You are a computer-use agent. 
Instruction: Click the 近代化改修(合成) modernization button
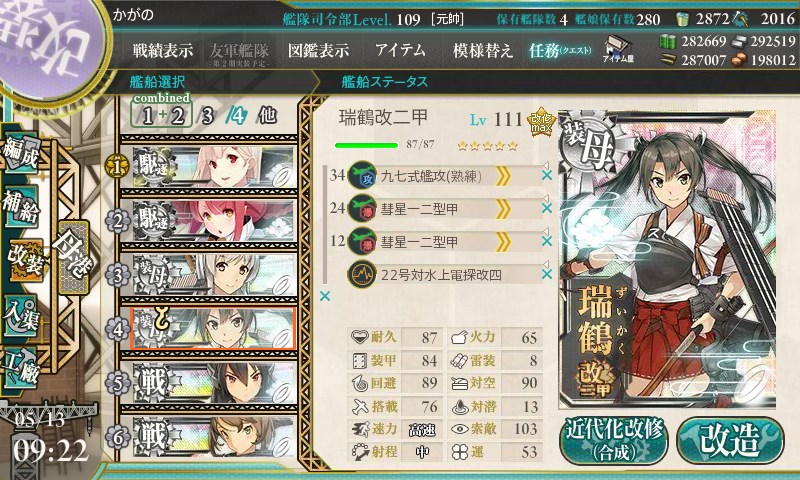[x=614, y=440]
